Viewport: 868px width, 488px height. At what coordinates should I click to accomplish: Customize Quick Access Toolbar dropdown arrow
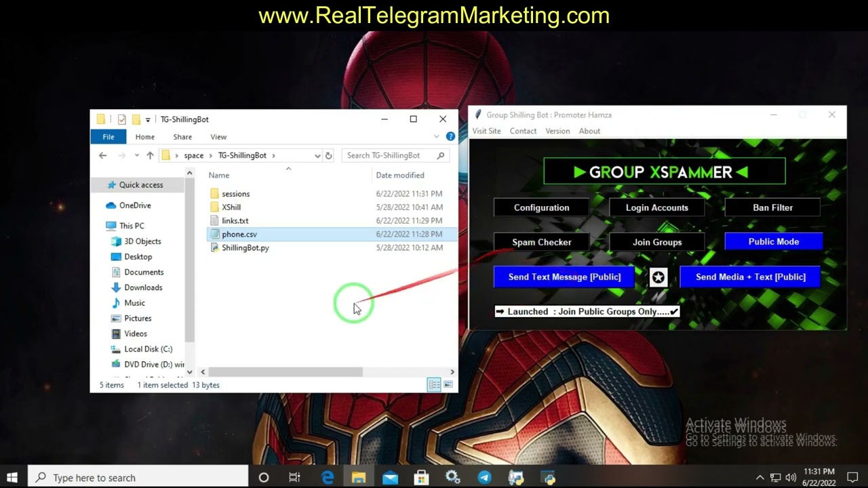coord(148,120)
